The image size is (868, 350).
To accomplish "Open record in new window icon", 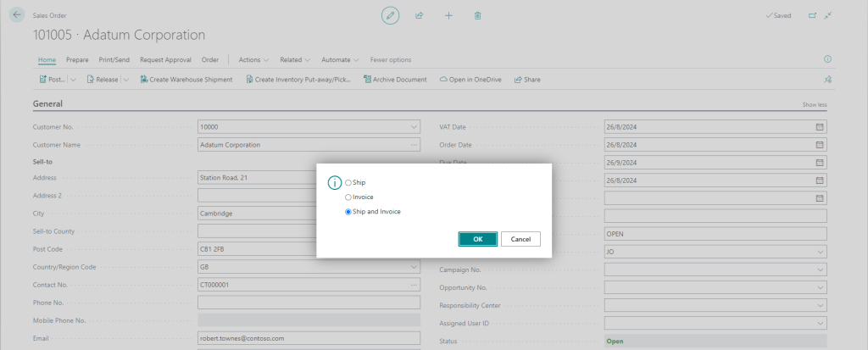I will [x=813, y=15].
